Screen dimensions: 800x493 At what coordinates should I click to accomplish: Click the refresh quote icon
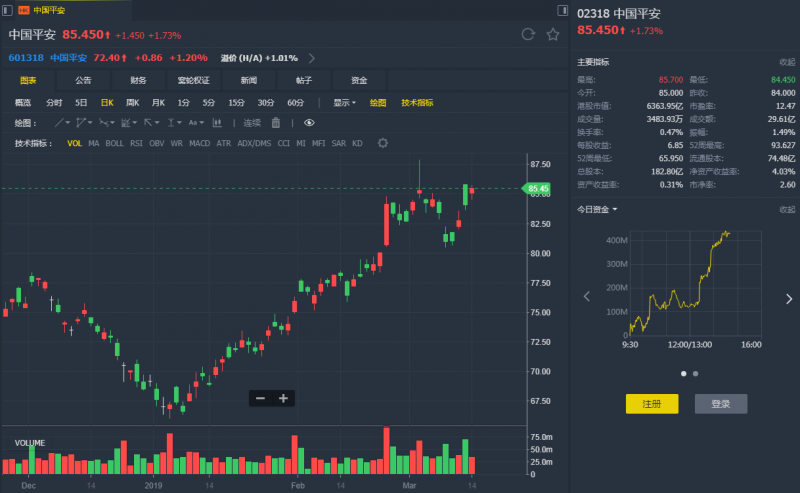[x=528, y=34]
